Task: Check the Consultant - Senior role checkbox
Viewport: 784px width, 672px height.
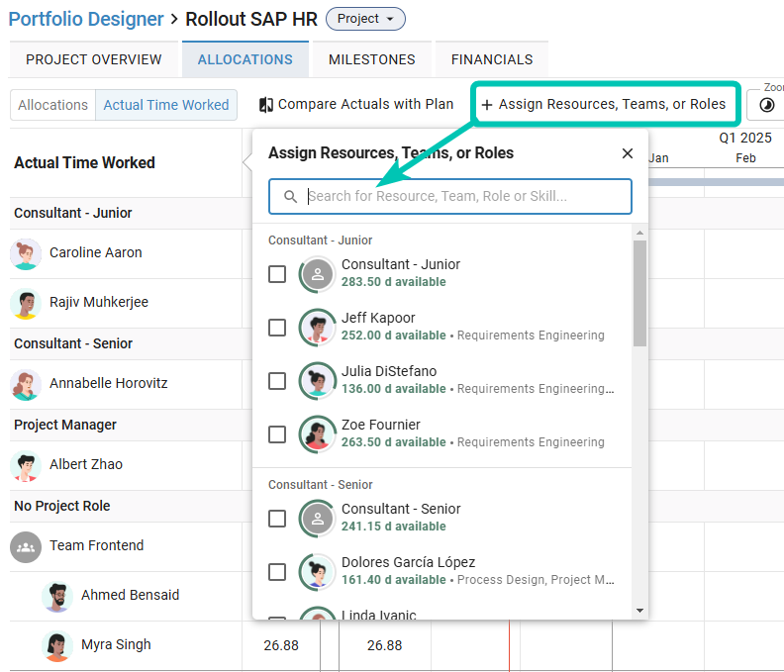Action: [x=277, y=519]
